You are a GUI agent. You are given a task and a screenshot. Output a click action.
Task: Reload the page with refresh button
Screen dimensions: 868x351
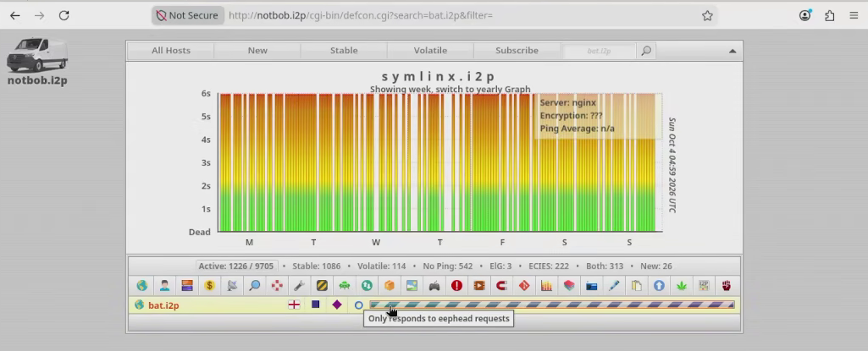pos(64,15)
